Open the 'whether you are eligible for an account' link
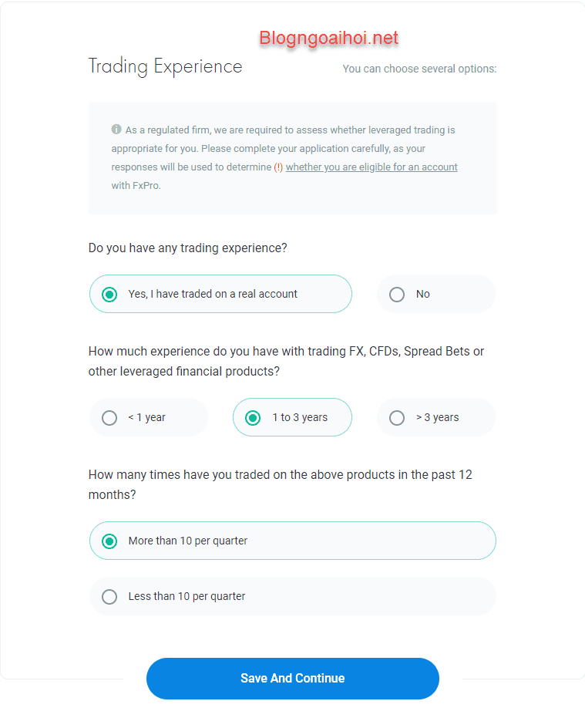Image resolution: width=585 pixels, height=728 pixels. pyautogui.click(x=372, y=167)
